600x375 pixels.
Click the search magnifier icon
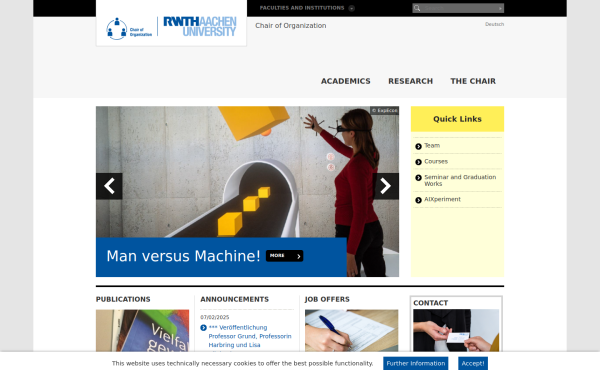click(417, 8)
